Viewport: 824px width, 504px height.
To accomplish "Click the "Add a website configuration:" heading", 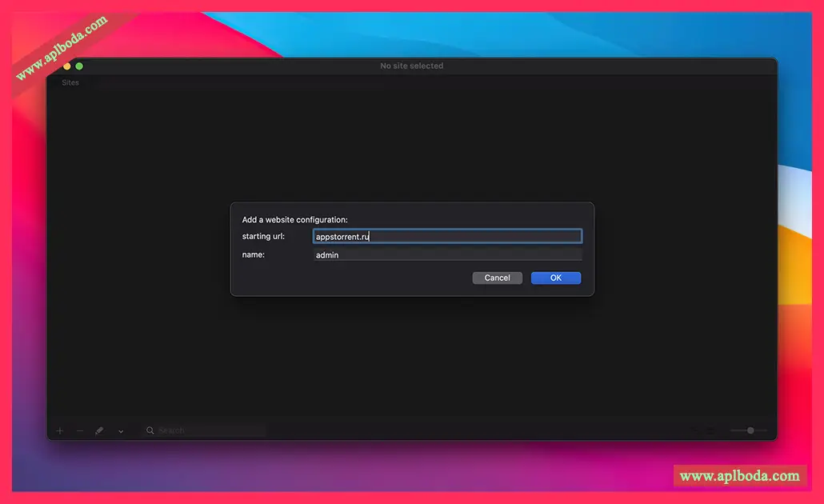I will pos(294,219).
